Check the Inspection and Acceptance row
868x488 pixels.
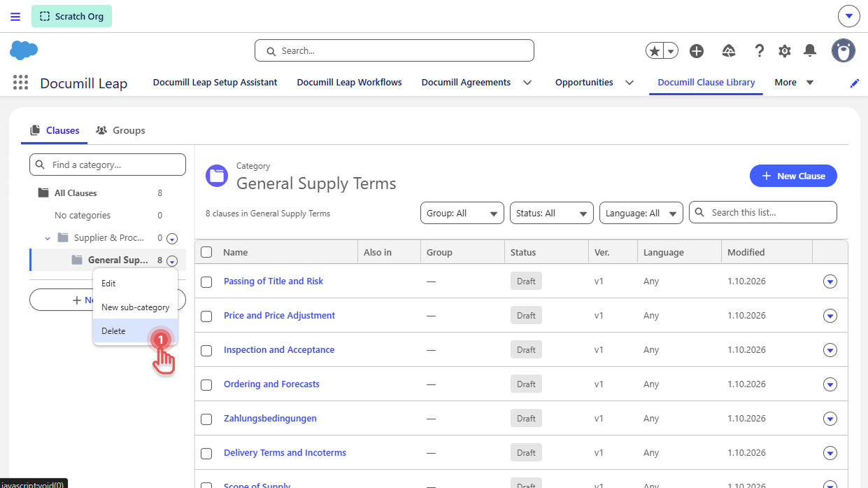click(x=206, y=350)
